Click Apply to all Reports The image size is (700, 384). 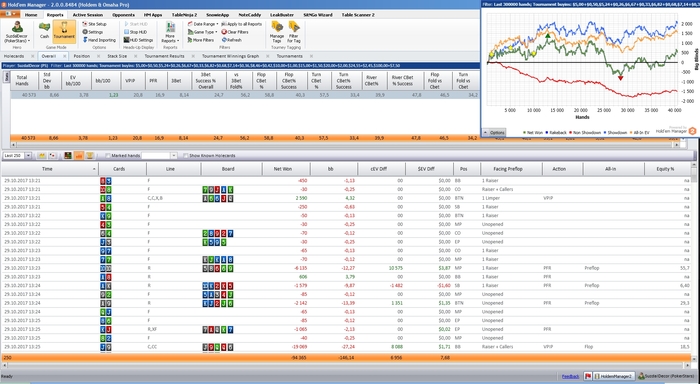pyautogui.click(x=242, y=24)
